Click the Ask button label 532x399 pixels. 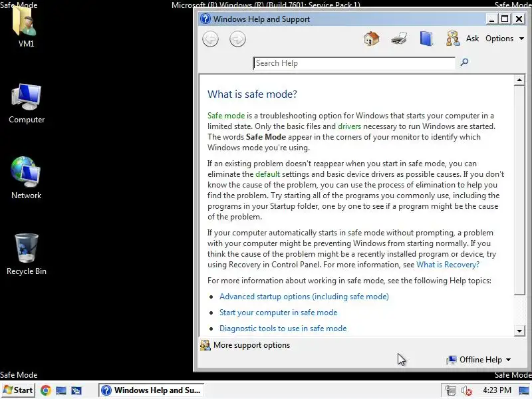472,39
